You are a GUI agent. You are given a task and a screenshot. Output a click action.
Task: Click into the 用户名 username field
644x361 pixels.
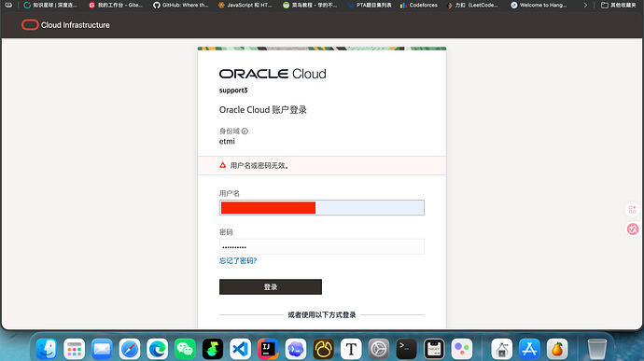click(x=322, y=207)
